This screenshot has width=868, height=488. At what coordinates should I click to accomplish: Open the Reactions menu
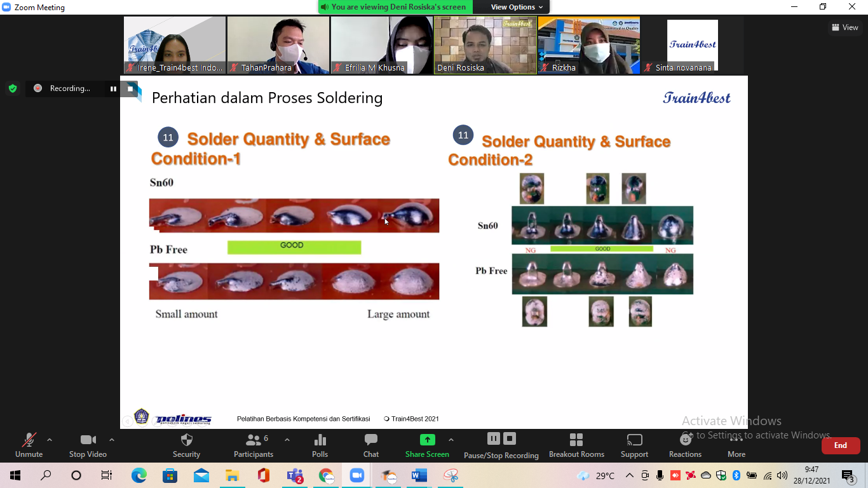[685, 440]
